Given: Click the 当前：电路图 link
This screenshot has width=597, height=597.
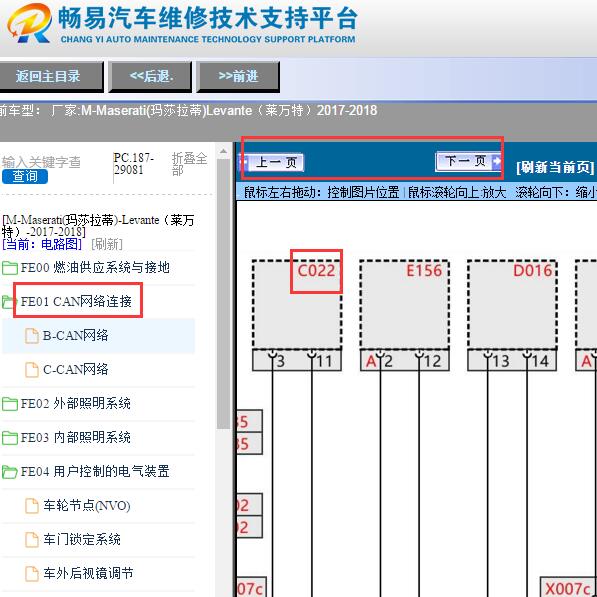Looking at the screenshot, I should tap(42, 244).
